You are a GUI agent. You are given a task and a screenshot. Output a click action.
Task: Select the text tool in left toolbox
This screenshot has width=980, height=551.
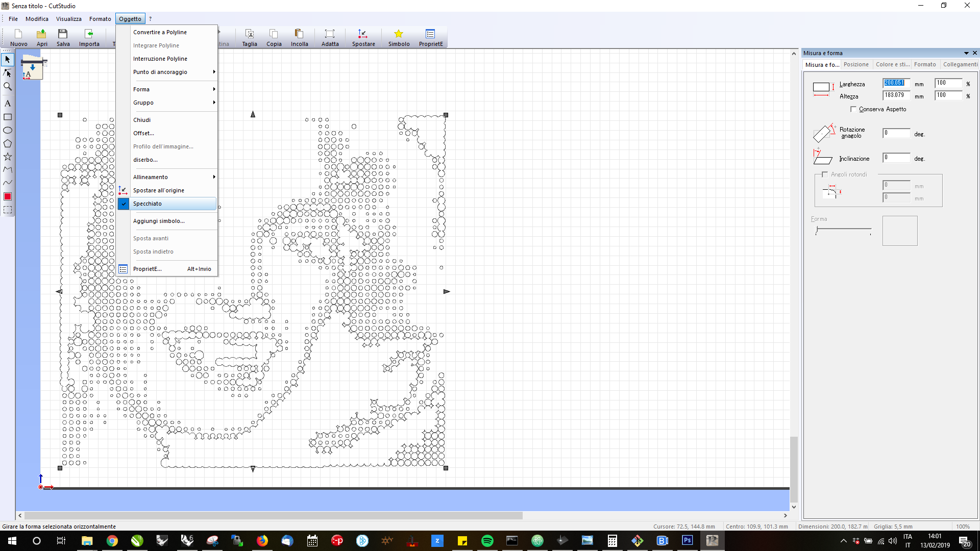pyautogui.click(x=8, y=104)
